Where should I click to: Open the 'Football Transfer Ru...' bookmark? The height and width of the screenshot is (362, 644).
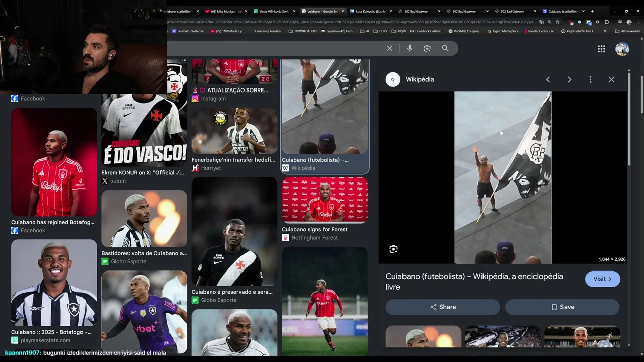click(189, 31)
